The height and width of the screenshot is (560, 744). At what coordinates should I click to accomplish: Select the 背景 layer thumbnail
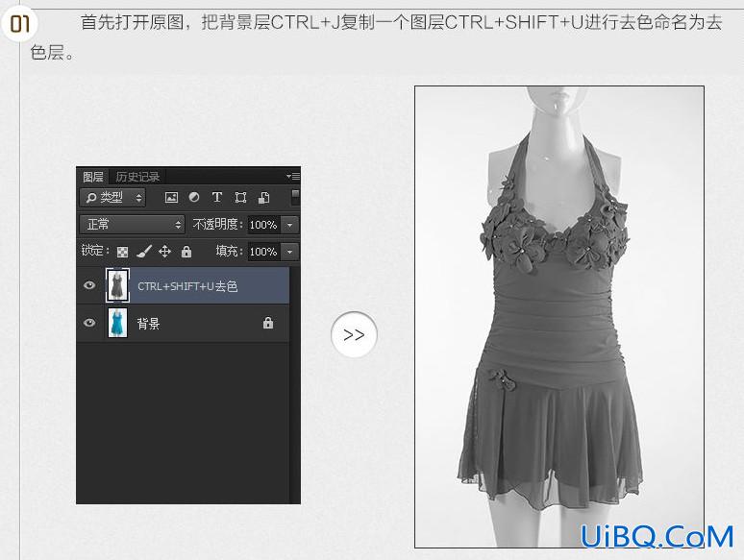pos(117,323)
